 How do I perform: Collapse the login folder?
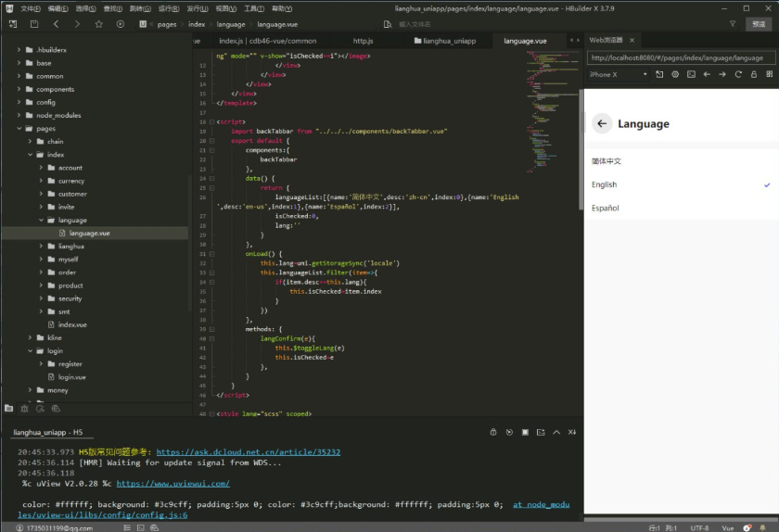coord(30,350)
